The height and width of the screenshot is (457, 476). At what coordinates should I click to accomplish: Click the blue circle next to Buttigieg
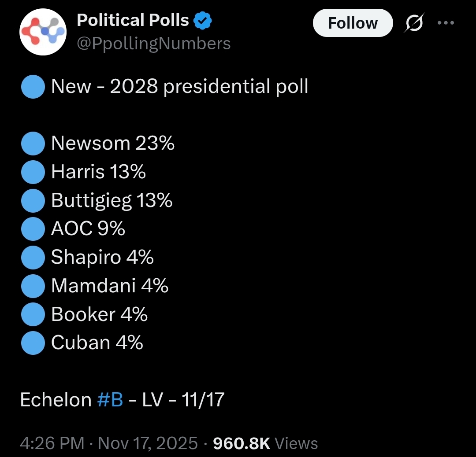(33, 201)
